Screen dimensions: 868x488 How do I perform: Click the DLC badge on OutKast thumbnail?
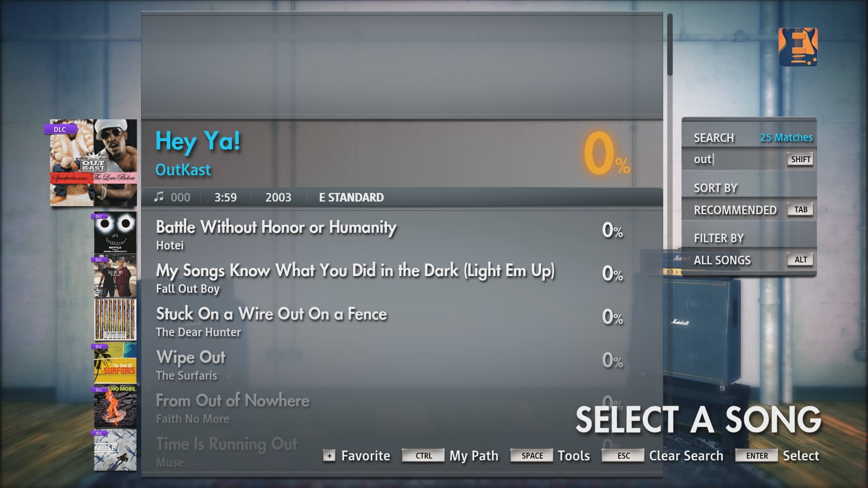click(59, 129)
